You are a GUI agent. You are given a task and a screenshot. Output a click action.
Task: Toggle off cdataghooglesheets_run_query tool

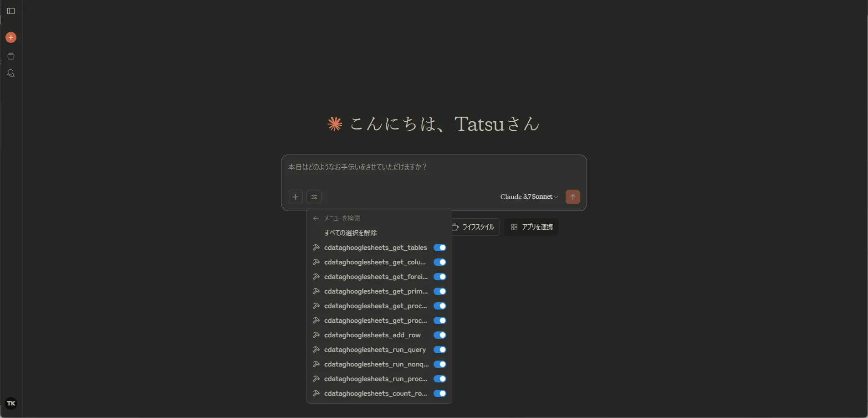click(439, 350)
